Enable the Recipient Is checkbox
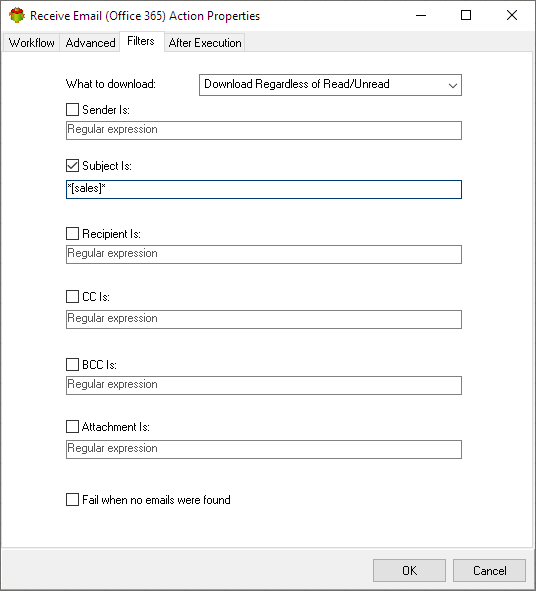Image resolution: width=536 pixels, height=591 pixels. point(72,234)
